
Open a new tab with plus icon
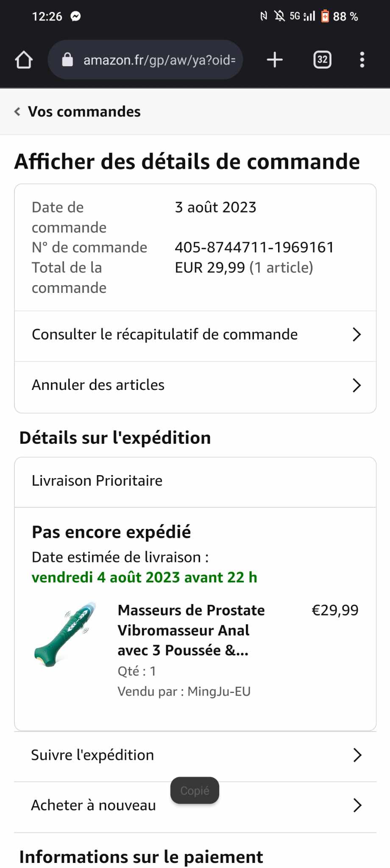coord(275,60)
